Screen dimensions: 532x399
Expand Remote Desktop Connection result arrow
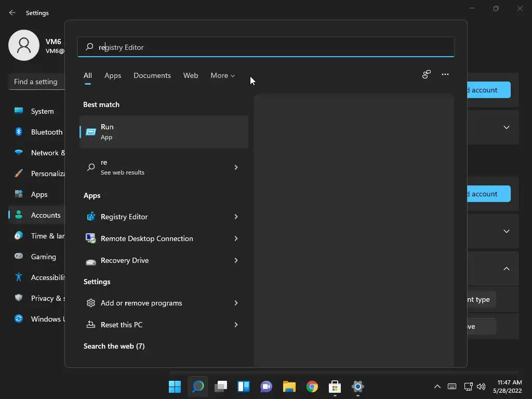coord(236,238)
